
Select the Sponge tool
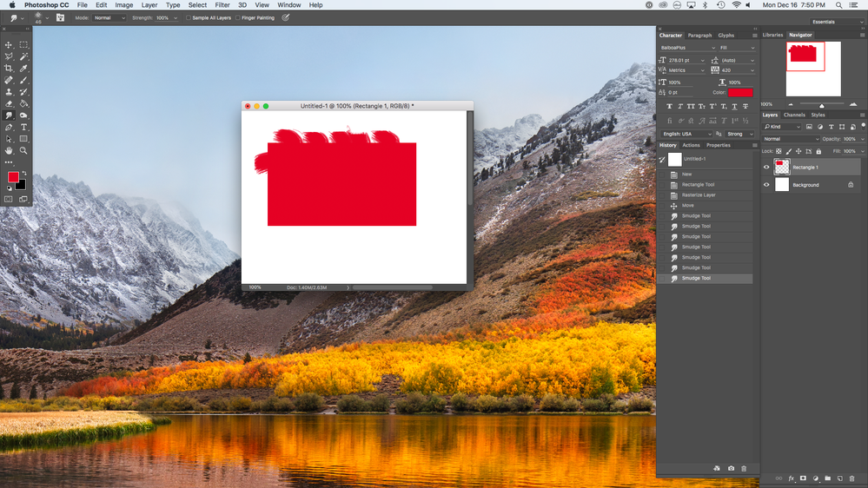click(23, 115)
